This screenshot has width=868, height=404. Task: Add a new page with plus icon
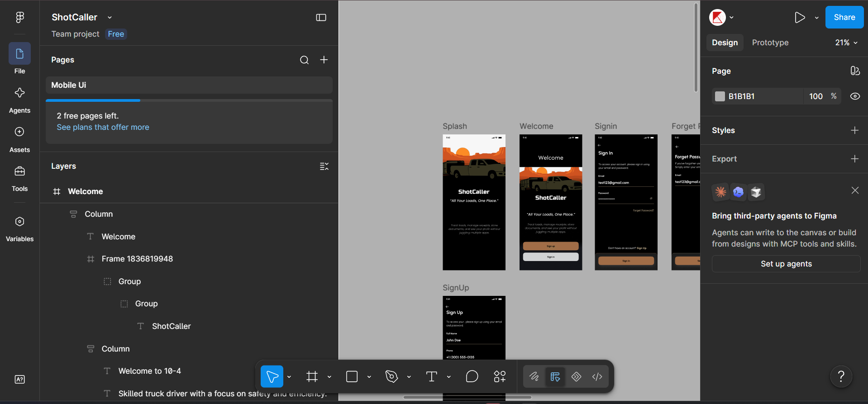[324, 60]
